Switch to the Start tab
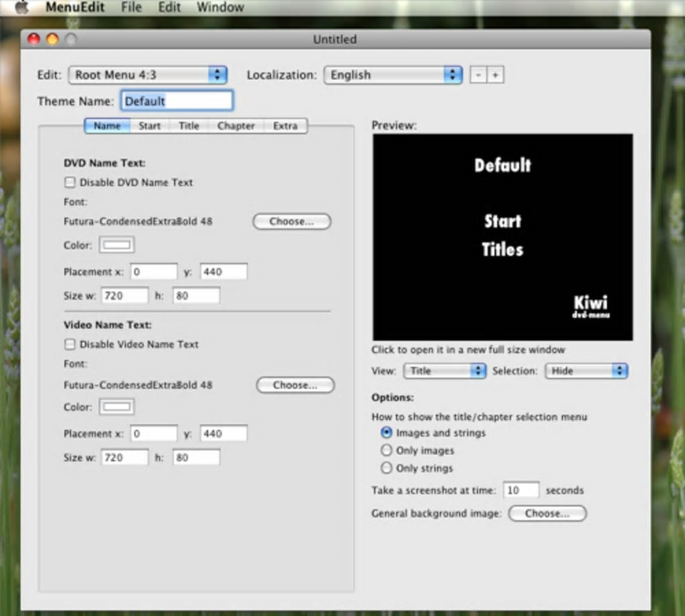Image resolution: width=685 pixels, height=616 pixels. (x=149, y=125)
